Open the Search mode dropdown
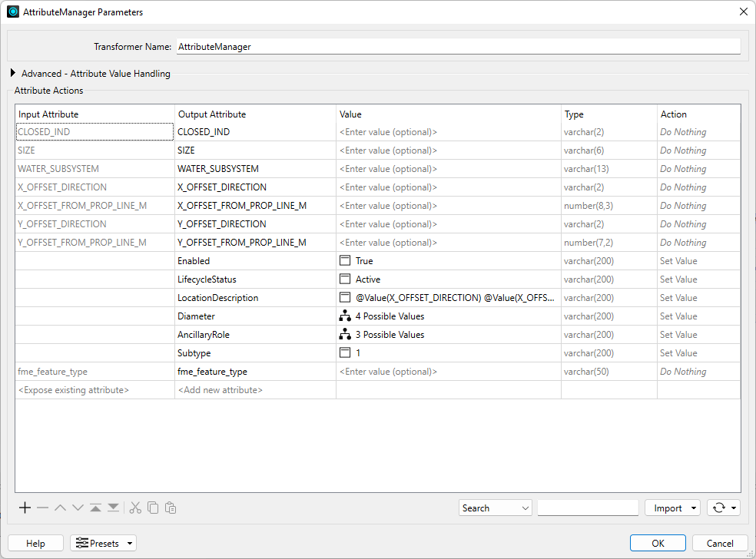The width and height of the screenshot is (756, 559). pyautogui.click(x=495, y=508)
